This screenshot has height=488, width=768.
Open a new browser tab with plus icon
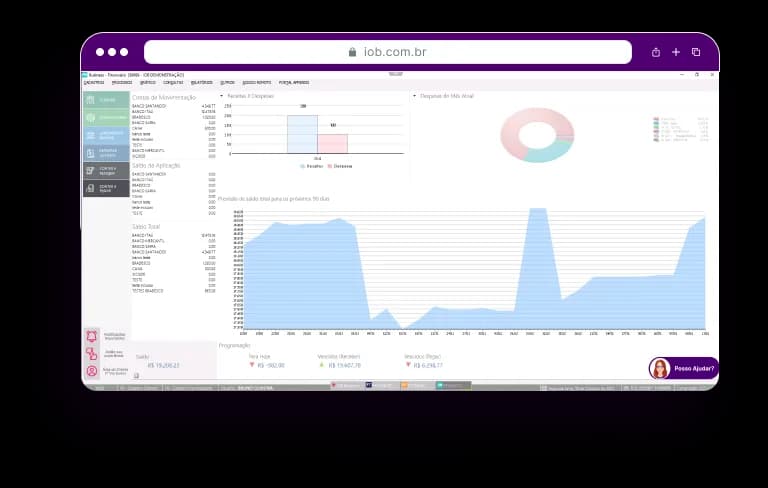coord(676,52)
